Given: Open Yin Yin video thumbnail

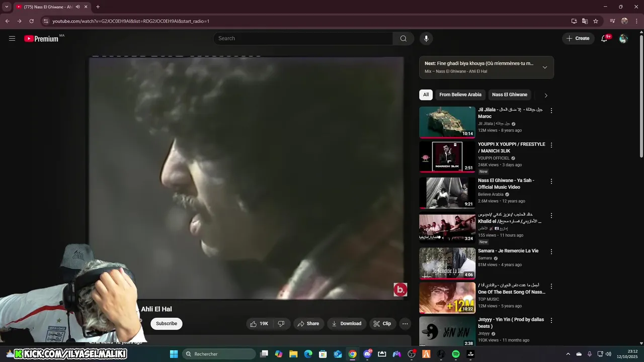Looking at the screenshot, I should [447, 332].
